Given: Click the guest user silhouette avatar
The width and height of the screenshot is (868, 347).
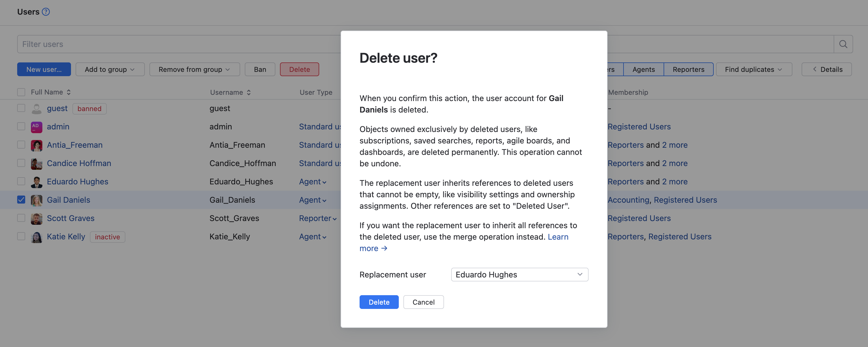Looking at the screenshot, I should 36,109.
